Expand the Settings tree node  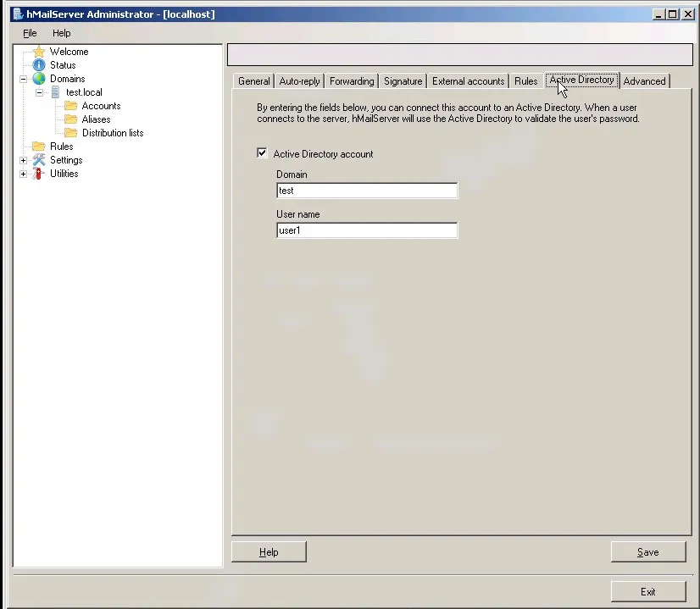click(23, 159)
